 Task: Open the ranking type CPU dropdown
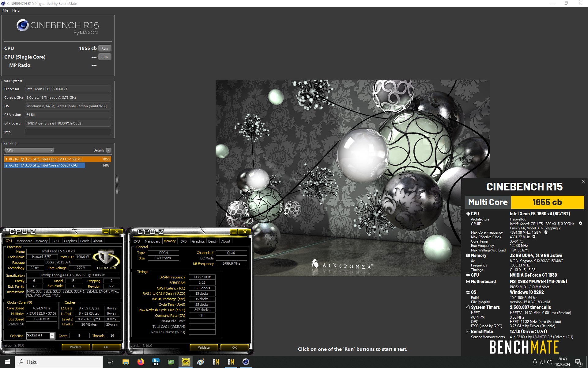[x=29, y=150]
